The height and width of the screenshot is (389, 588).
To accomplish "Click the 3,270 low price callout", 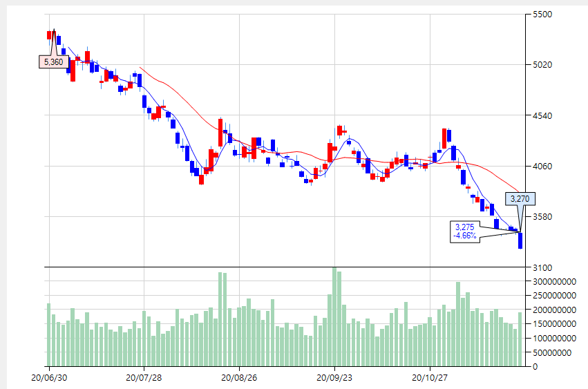I will click(520, 199).
